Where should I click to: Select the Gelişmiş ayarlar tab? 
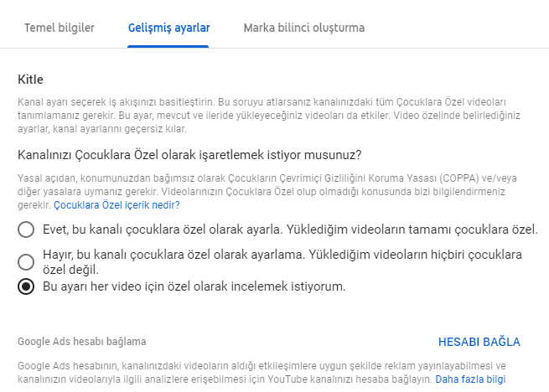pos(168,28)
